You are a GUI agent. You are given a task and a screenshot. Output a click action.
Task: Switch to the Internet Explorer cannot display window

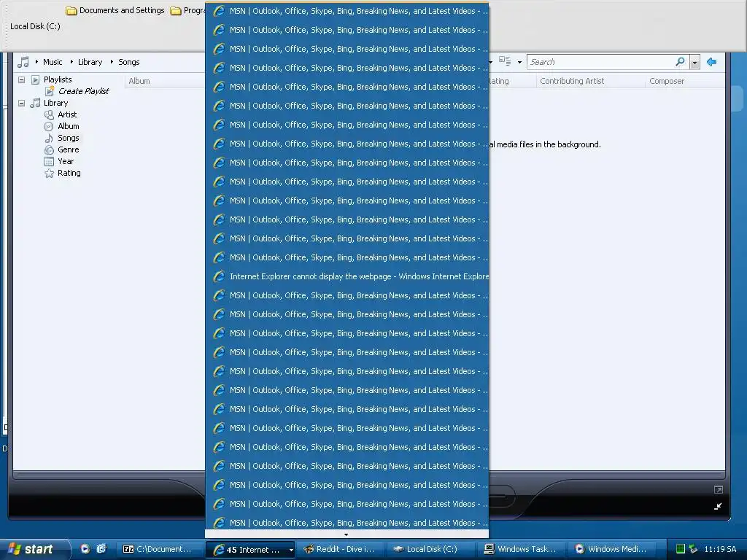[347, 276]
